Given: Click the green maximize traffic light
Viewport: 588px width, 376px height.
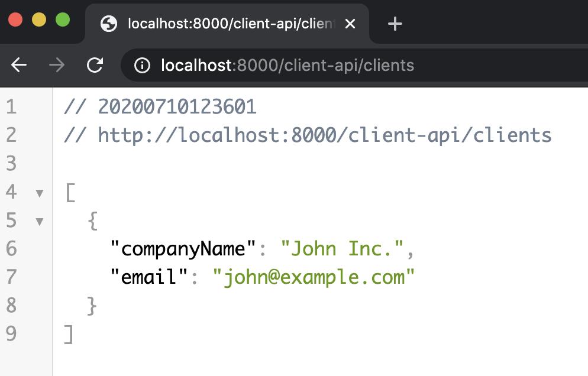Looking at the screenshot, I should pos(62,20).
